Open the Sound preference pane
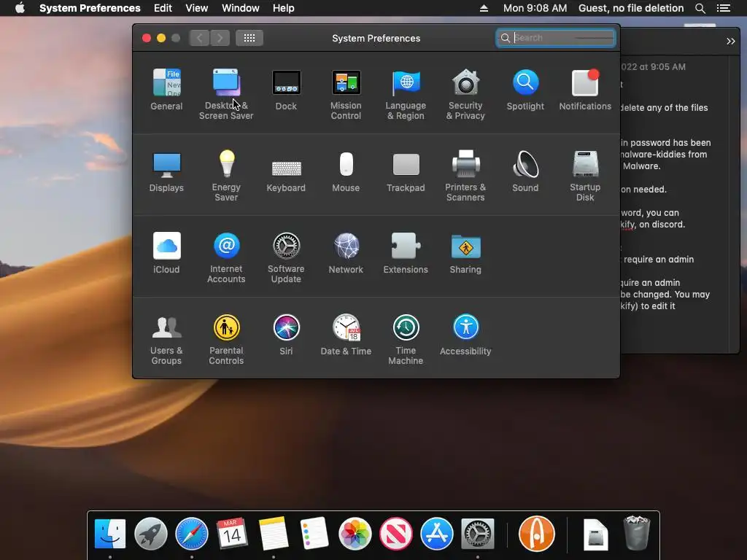The width and height of the screenshot is (747, 560). point(525,171)
